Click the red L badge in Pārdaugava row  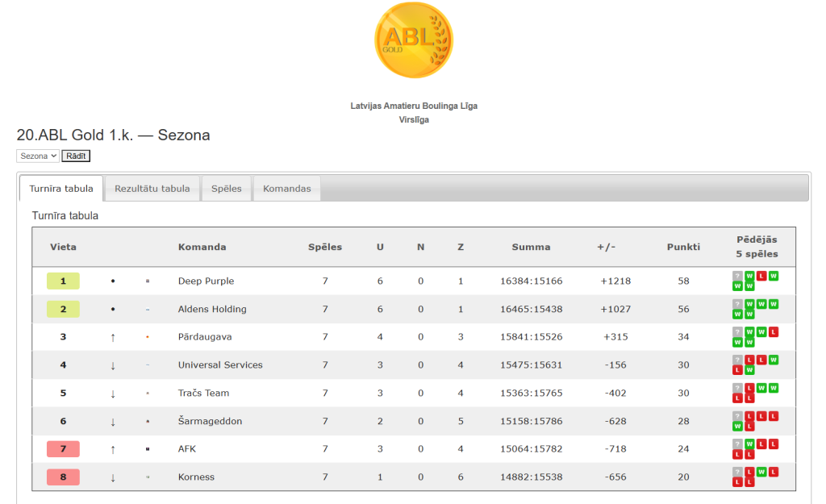coord(774,331)
